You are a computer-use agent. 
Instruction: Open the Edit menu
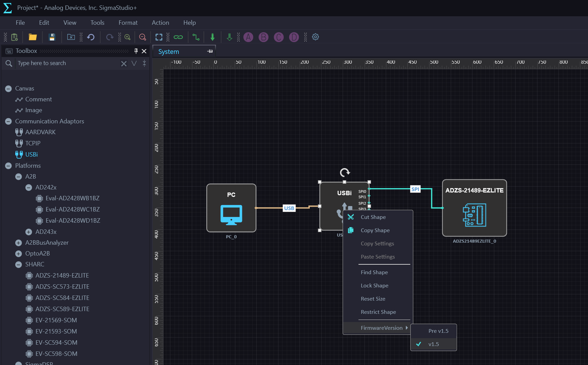pos(44,23)
